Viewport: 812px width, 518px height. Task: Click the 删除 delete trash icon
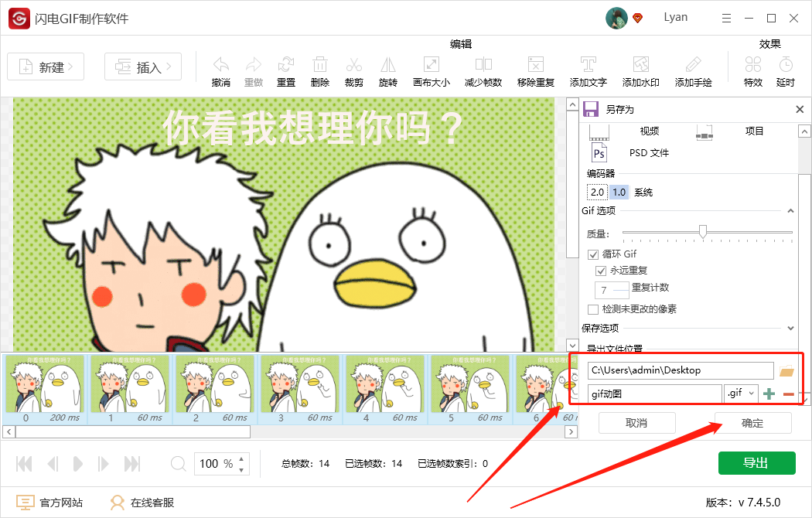coord(320,65)
